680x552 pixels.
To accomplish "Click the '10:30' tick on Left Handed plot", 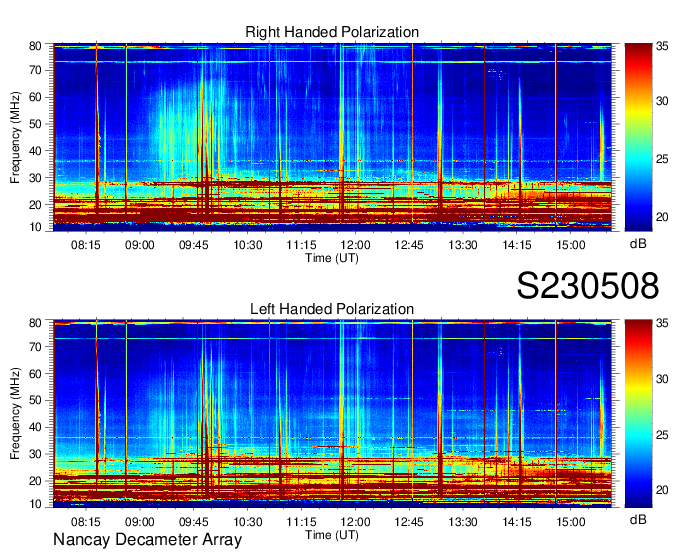I will (248, 522).
